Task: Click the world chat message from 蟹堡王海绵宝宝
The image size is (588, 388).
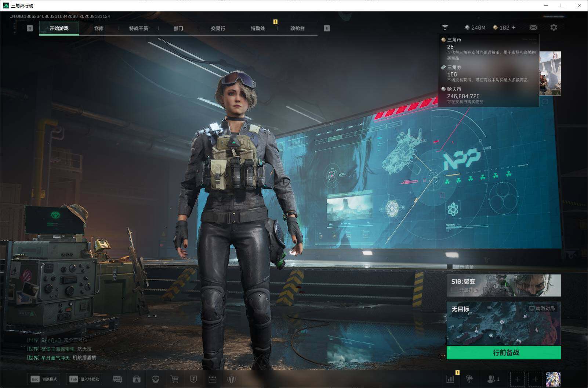Action: click(59, 349)
